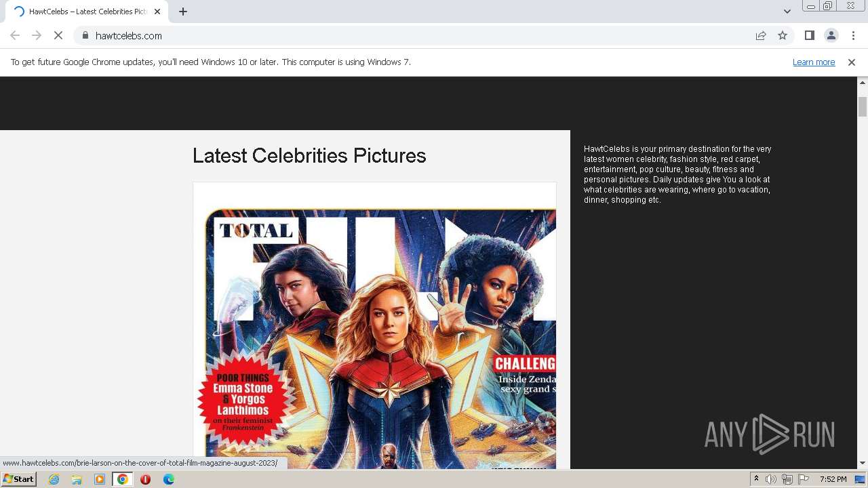Click the volume speaker tray icon
The image size is (868, 488).
(x=771, y=479)
